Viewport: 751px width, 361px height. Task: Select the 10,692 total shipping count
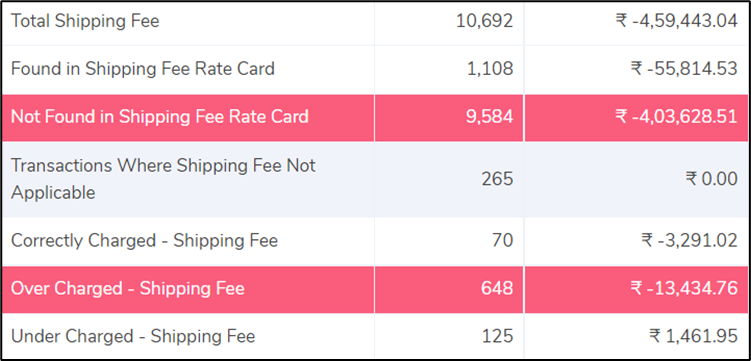[484, 21]
